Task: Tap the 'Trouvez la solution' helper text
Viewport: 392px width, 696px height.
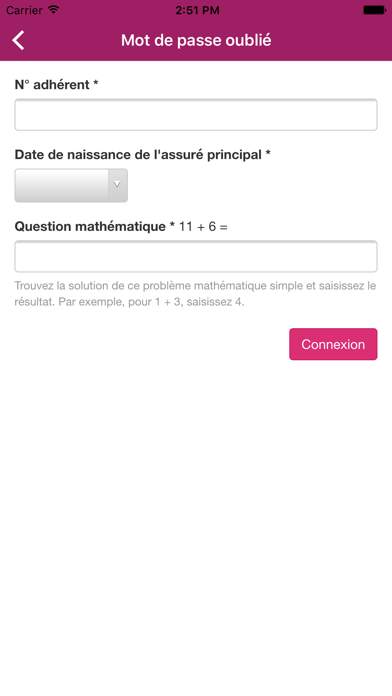Action: (195, 294)
